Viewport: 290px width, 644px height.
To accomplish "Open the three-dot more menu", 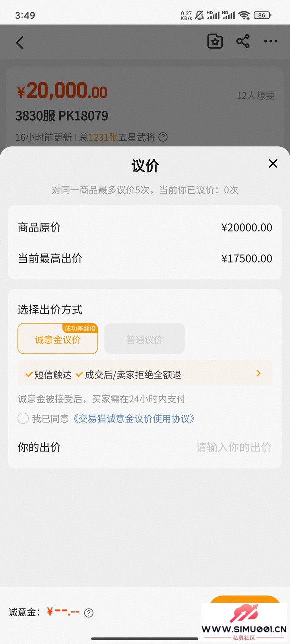I will [x=271, y=42].
